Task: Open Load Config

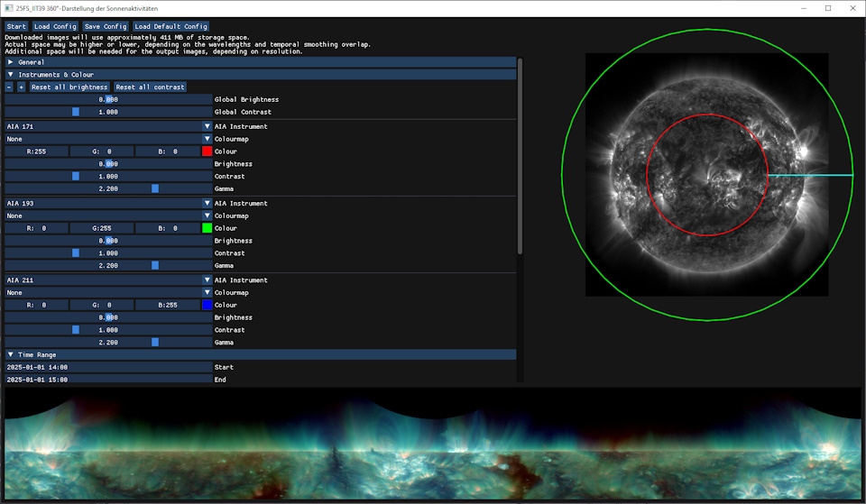Action: click(55, 26)
